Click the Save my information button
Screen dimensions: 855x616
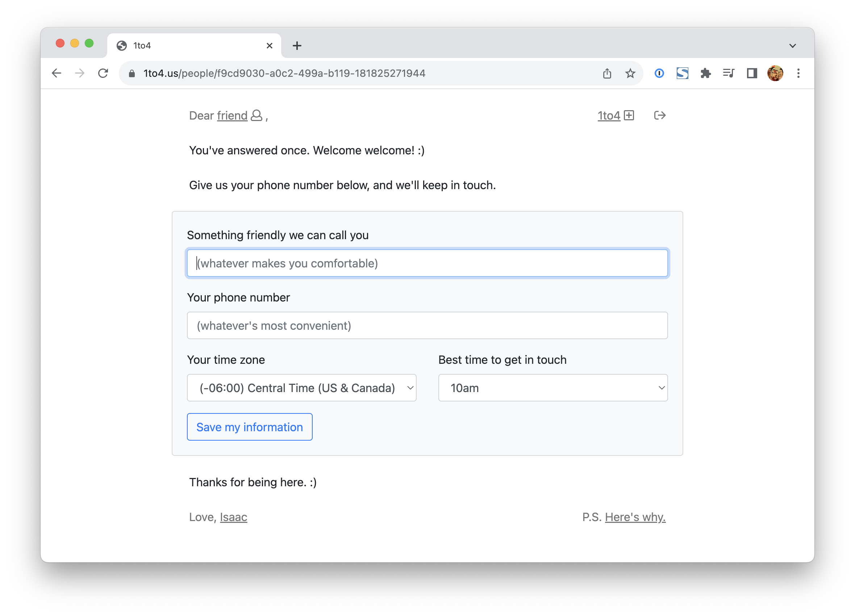pyautogui.click(x=250, y=427)
